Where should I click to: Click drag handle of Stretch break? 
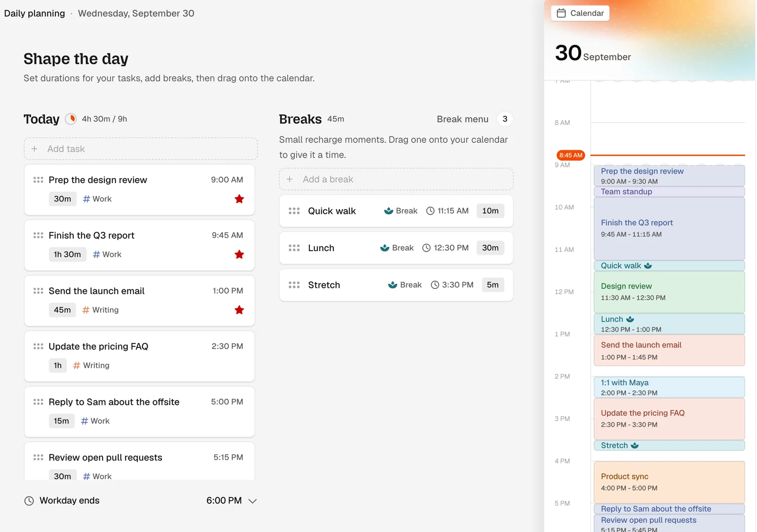[294, 285]
